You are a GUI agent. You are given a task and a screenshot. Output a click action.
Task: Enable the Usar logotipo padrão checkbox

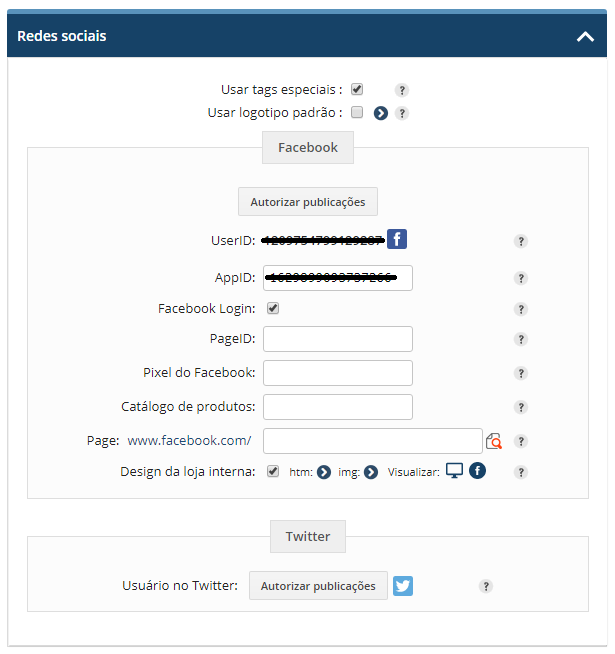(357, 112)
